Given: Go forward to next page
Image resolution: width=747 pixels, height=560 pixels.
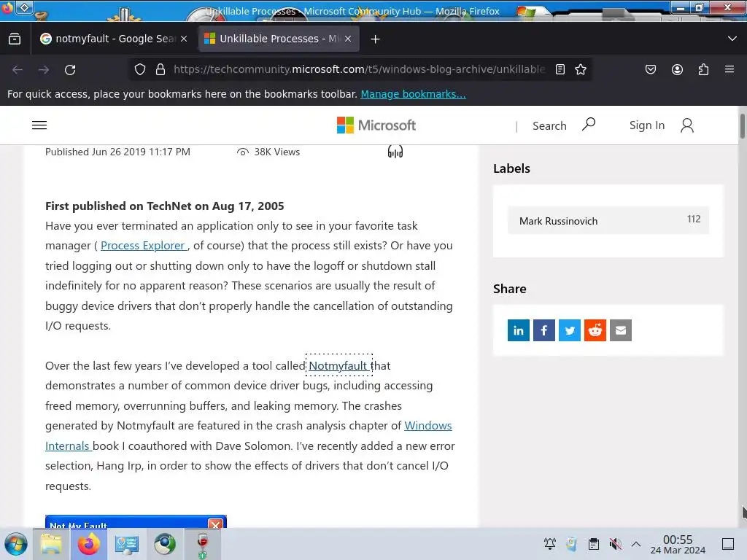Looking at the screenshot, I should [x=44, y=69].
